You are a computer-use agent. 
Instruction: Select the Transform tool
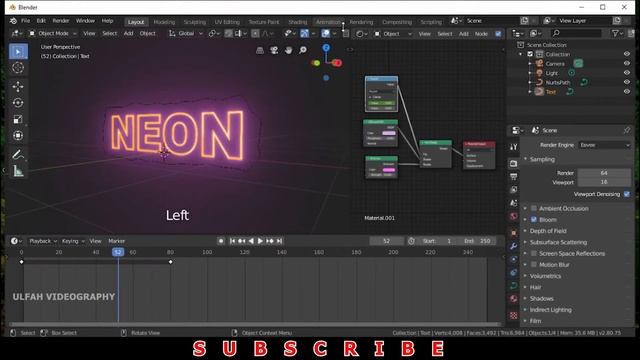[x=18, y=136]
